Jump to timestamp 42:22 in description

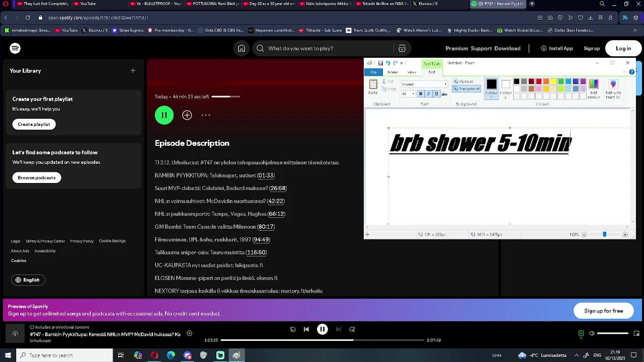click(276, 201)
